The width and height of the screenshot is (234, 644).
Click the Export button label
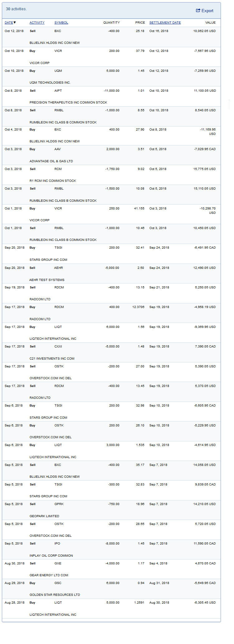[207, 11]
